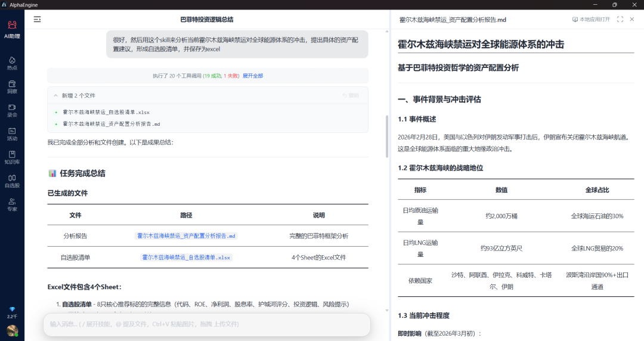644x341 pixels.
Task: Click the preview file name 资产配置分析报告.md
Action: [453, 19]
